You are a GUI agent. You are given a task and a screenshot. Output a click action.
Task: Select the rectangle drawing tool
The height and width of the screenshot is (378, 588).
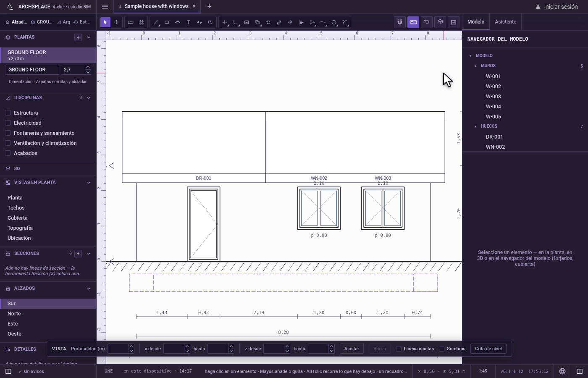167,22
